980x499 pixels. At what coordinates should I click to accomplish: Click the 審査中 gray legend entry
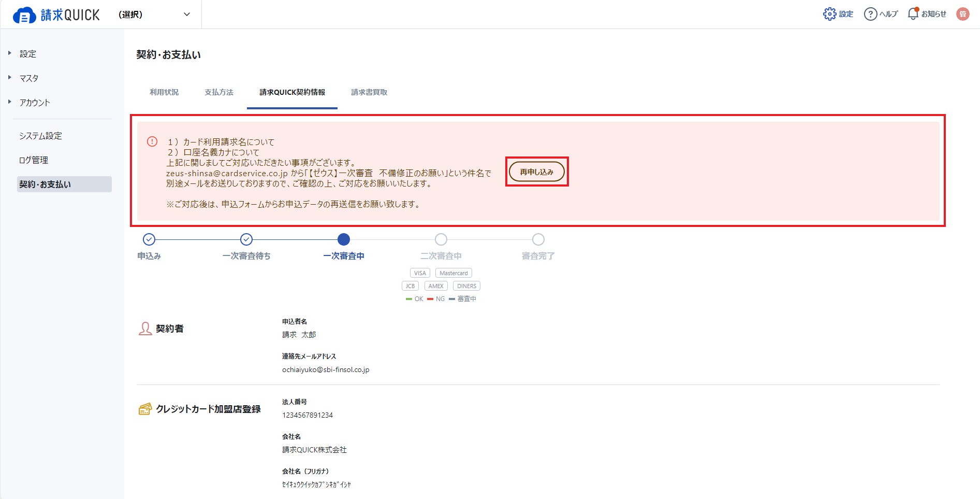point(462,299)
